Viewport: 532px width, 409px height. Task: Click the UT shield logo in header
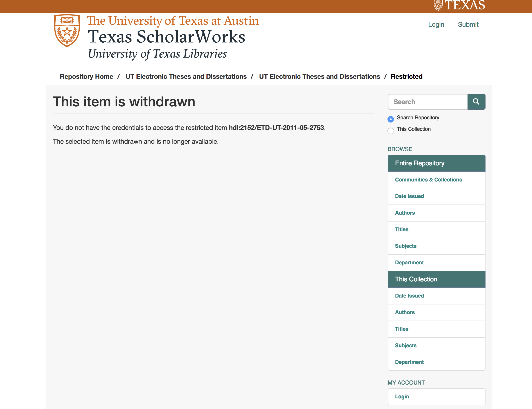point(67,30)
